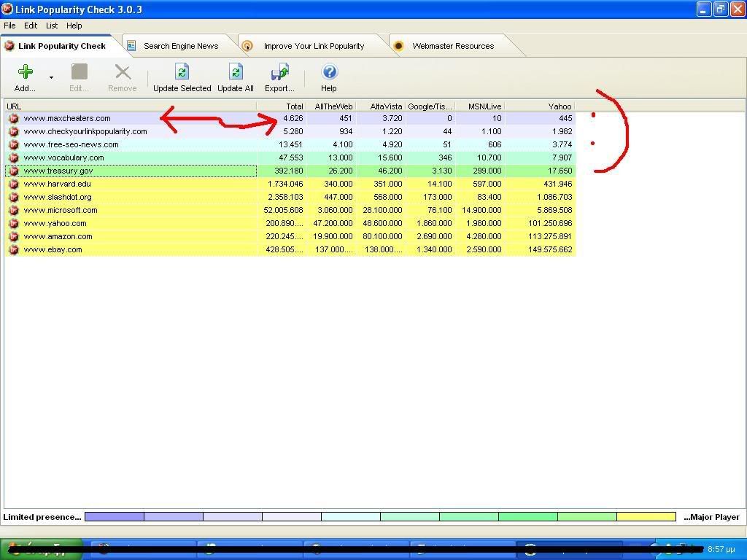Click the Update Selected toolbar icon
This screenshot has height=560, width=747.
pos(182,72)
